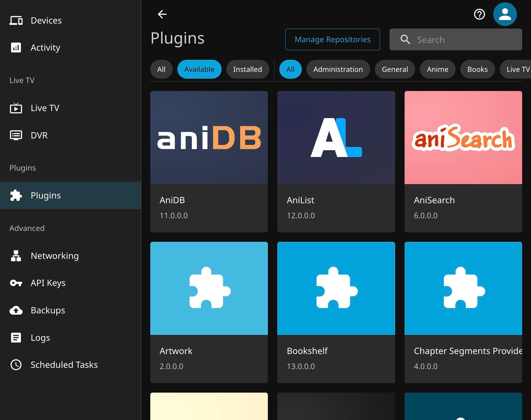Open the AniSearch plugin thumbnail
Screen dimensions: 531x420
pyautogui.click(x=463, y=138)
